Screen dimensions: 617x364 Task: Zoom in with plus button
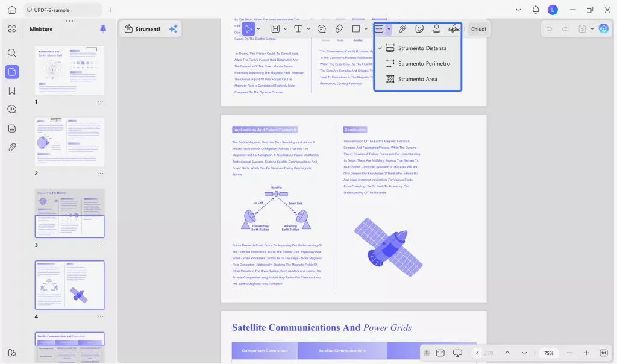pos(586,353)
